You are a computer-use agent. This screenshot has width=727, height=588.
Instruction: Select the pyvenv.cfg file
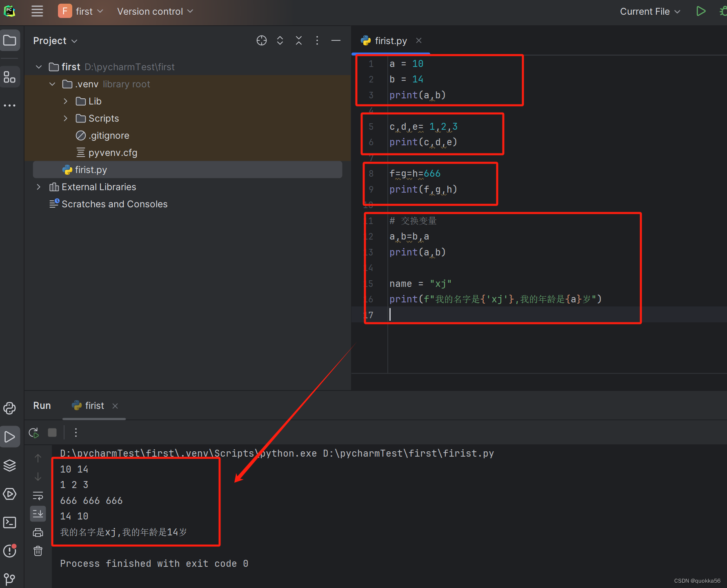(107, 153)
